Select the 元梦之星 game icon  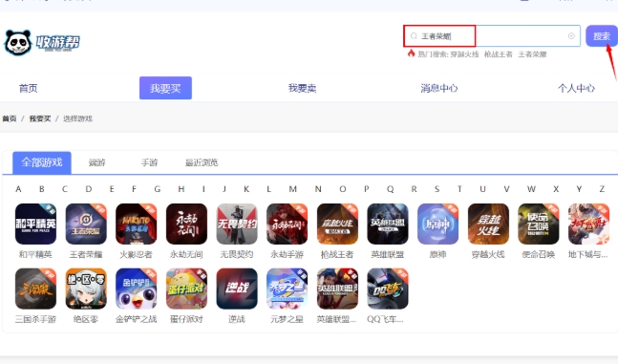coord(287,289)
